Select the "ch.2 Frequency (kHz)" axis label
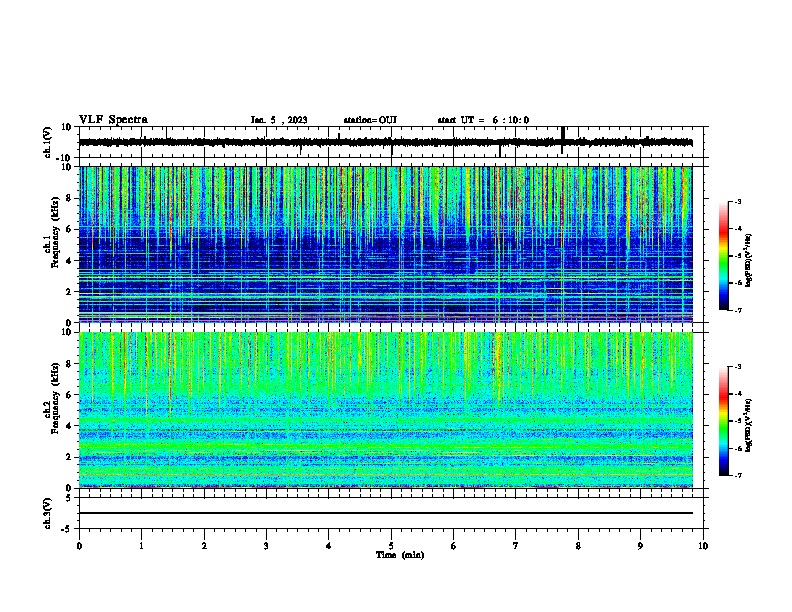The image size is (792, 612). click(x=51, y=398)
